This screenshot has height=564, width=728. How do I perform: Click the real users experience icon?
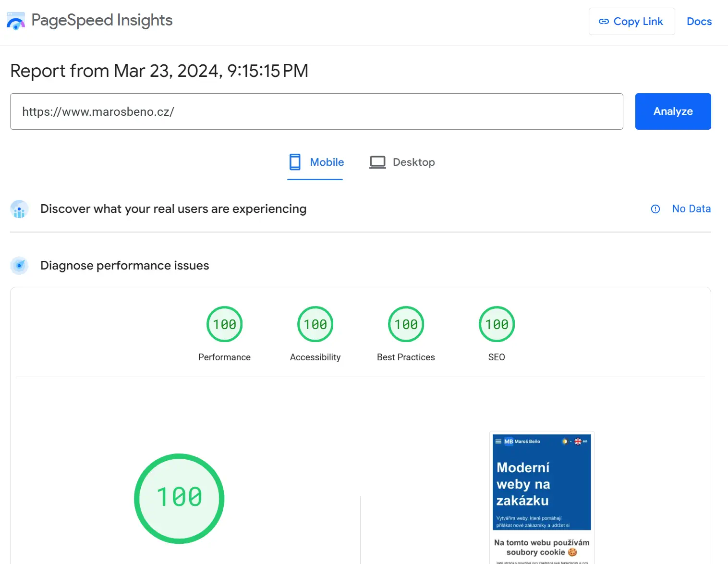pyautogui.click(x=19, y=209)
